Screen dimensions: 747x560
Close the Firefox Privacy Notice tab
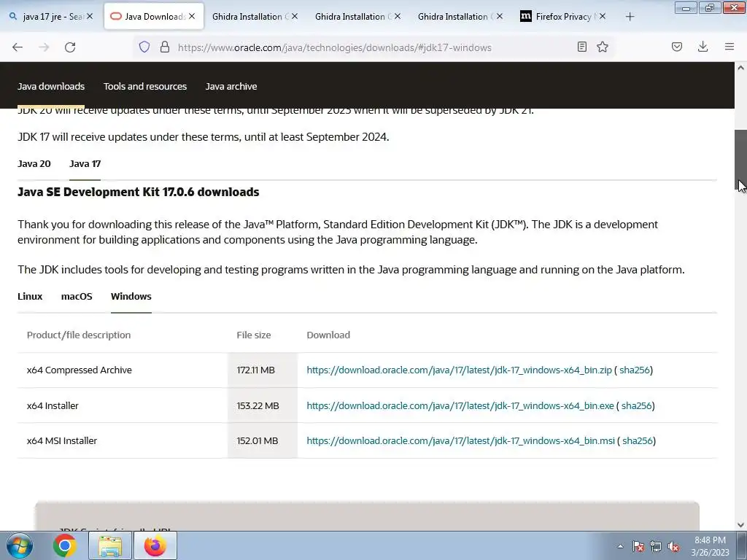[602, 16]
